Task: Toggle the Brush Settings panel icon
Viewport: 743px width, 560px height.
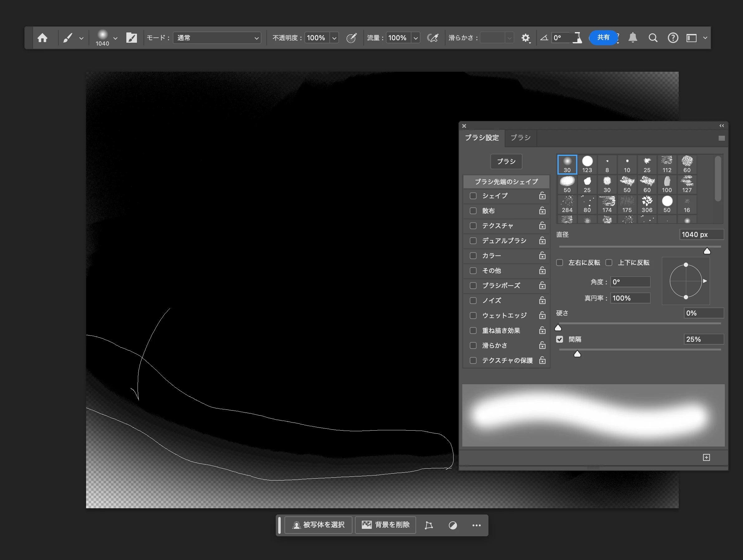Action: click(131, 38)
